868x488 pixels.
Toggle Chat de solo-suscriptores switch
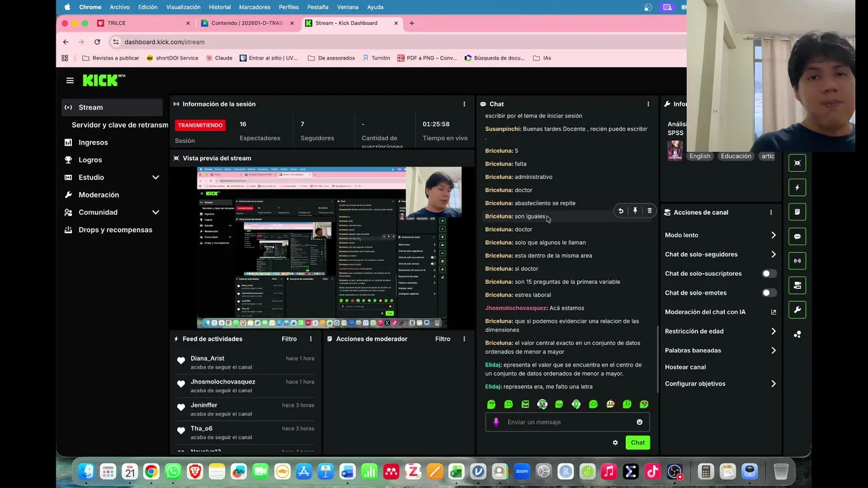coord(769,274)
